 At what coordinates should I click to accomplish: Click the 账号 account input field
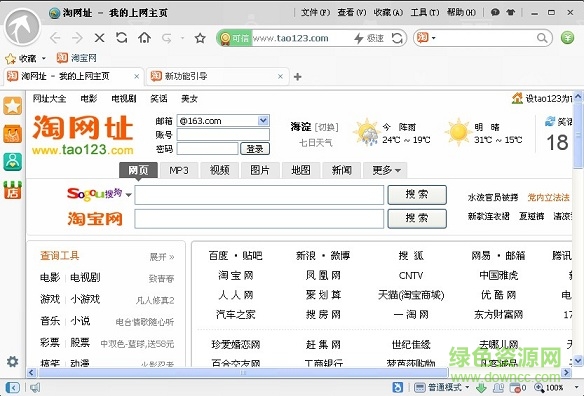click(x=223, y=134)
